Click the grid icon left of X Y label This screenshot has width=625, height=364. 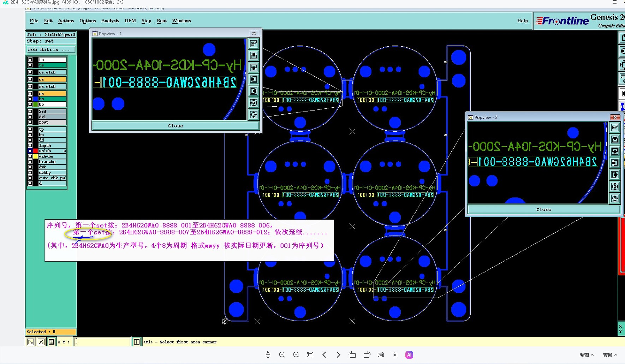coord(52,342)
